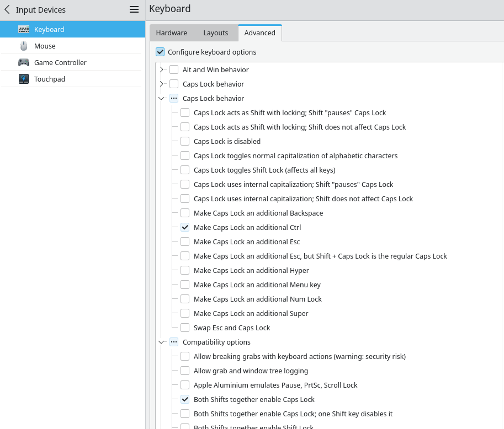Expand the collapsed Caps Lock behavior group
Screen dimensions: 504x429
point(161,84)
